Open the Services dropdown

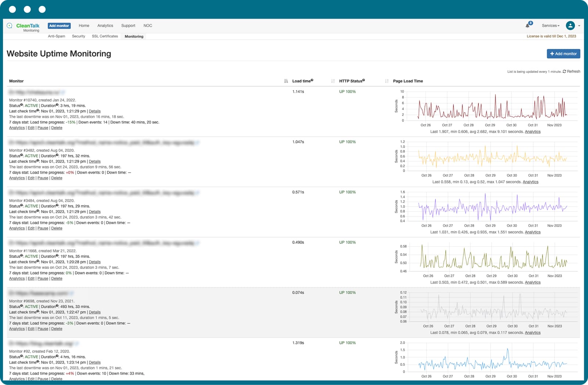coord(550,25)
